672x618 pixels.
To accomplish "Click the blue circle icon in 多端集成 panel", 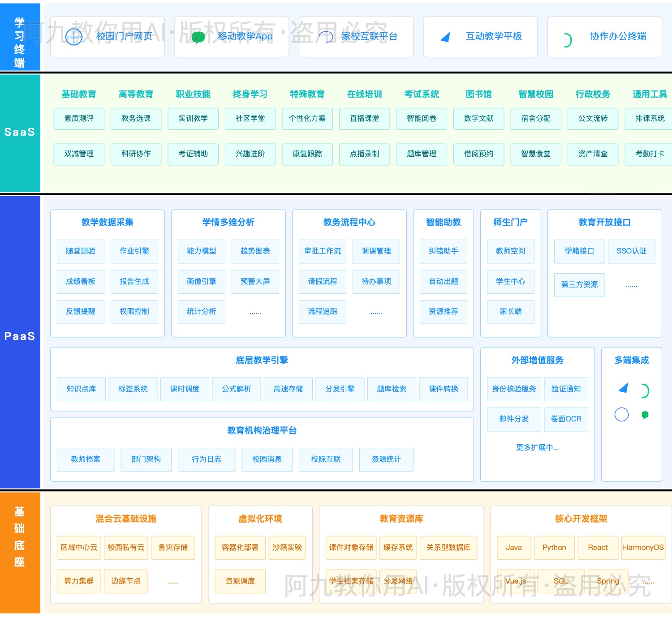I will [x=621, y=414].
